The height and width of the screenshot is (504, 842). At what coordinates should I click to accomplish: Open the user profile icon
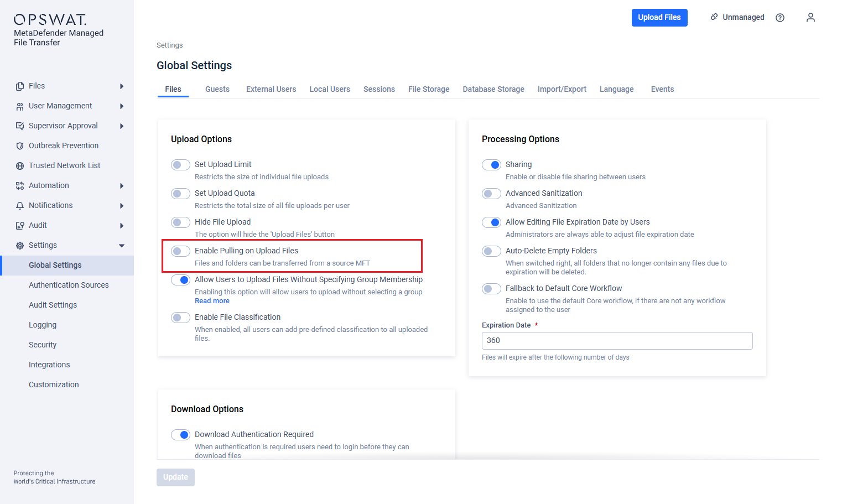(x=810, y=18)
